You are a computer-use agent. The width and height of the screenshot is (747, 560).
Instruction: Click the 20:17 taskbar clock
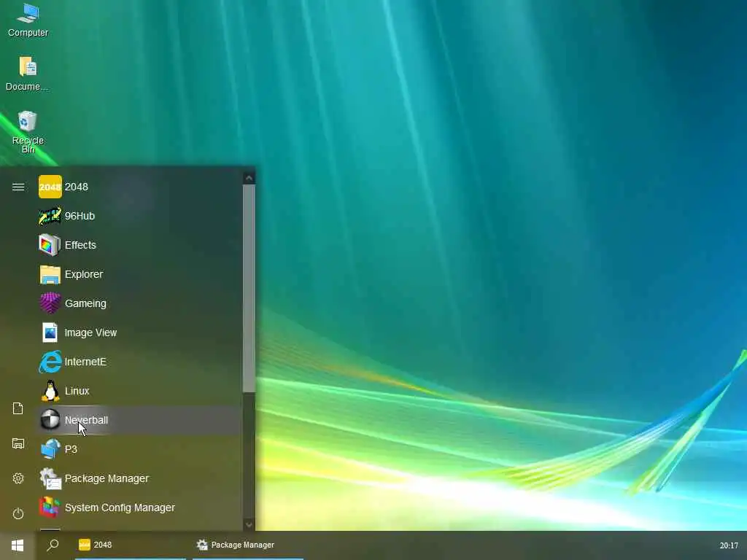[x=729, y=545]
